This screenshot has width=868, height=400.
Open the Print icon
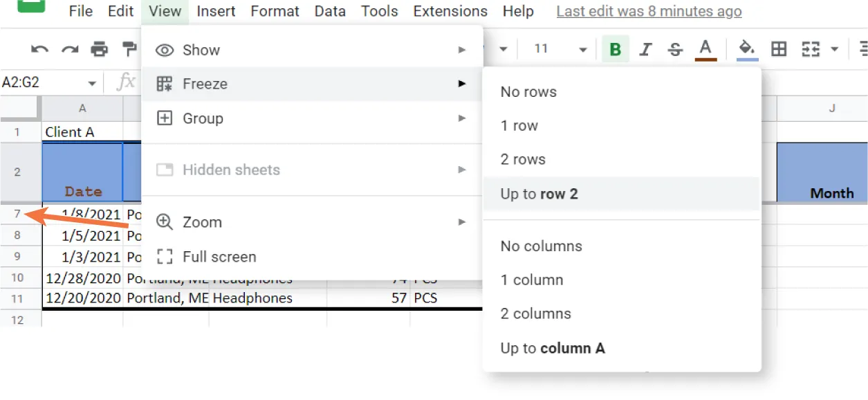click(x=100, y=49)
